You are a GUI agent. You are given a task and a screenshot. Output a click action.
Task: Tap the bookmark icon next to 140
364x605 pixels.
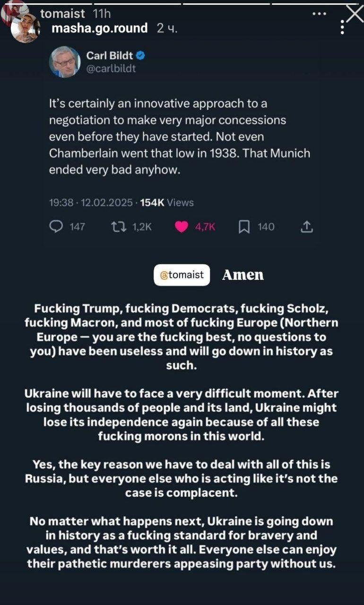click(244, 227)
